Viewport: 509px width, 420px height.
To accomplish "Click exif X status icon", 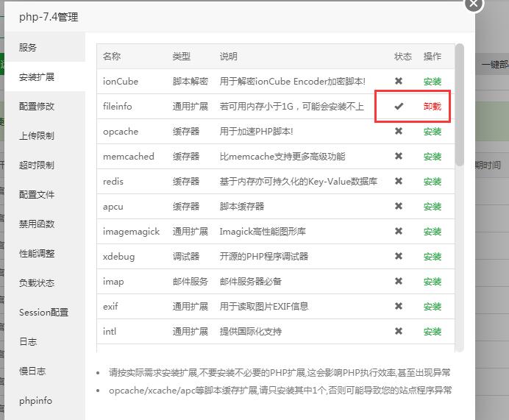I will tap(399, 306).
